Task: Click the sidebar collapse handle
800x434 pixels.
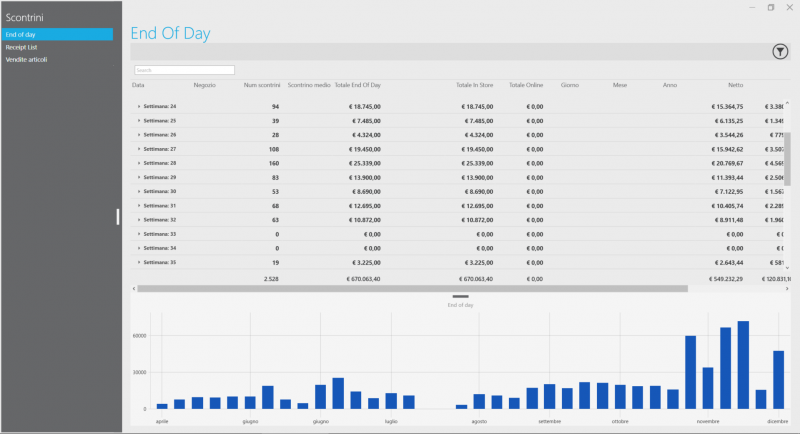Action: tap(118, 217)
